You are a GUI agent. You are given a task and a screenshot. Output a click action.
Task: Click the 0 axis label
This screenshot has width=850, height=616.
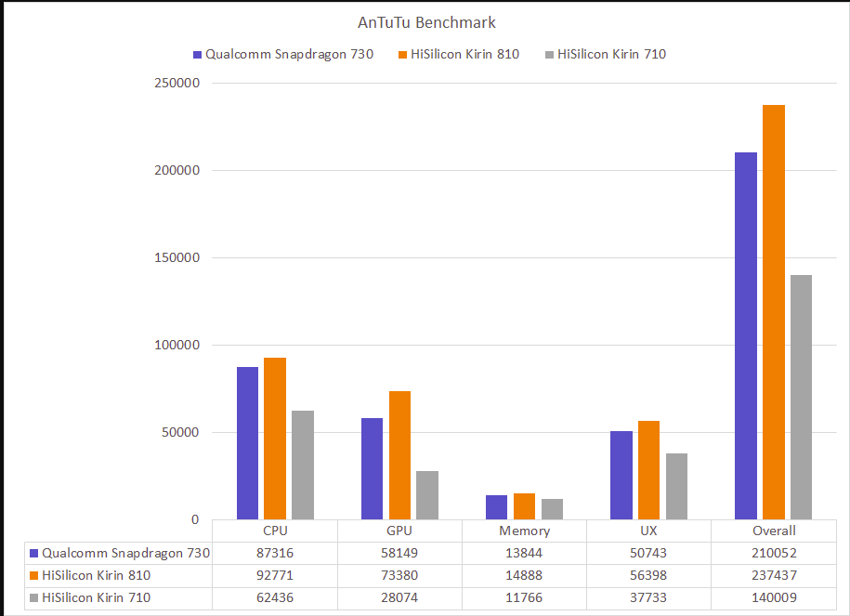coord(195,519)
